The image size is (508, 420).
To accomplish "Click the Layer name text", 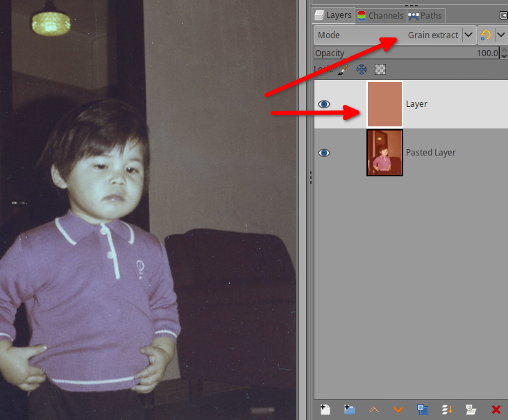I will tap(416, 104).
